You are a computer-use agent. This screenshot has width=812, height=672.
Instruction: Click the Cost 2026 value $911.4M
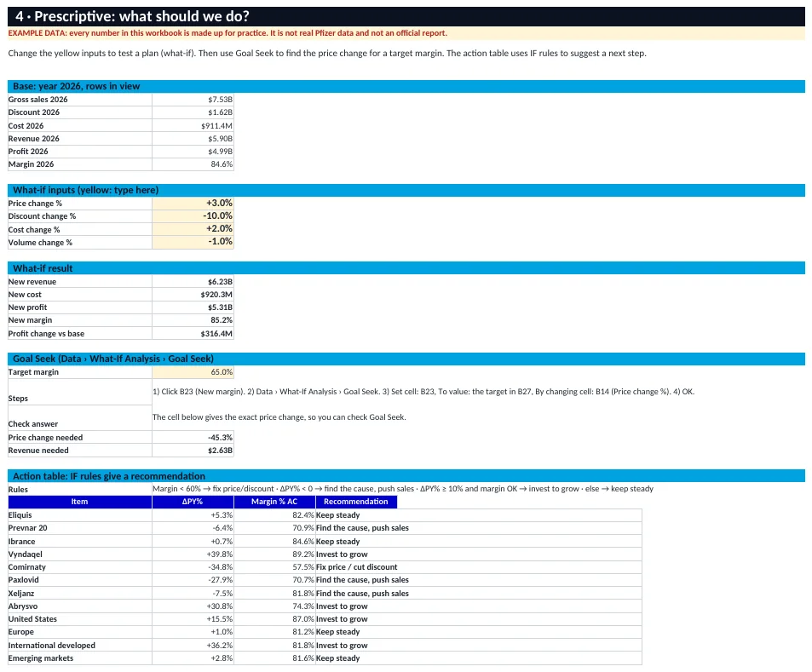[x=193, y=125]
